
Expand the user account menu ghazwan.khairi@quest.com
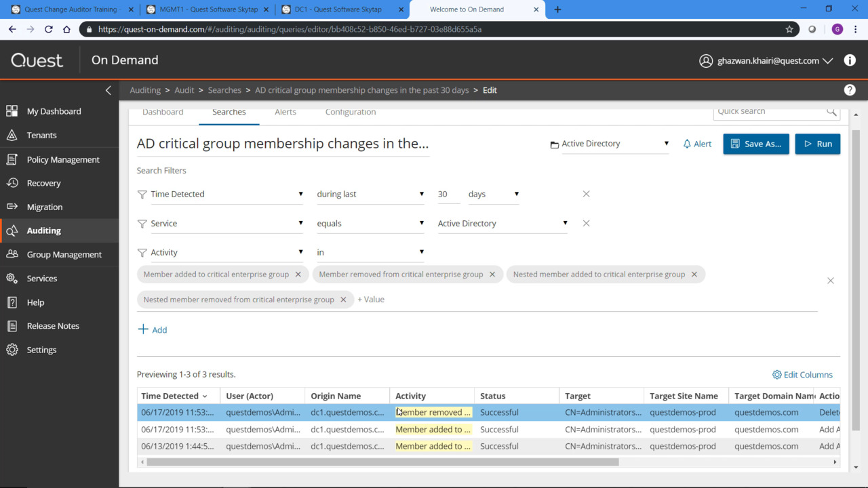(x=766, y=60)
